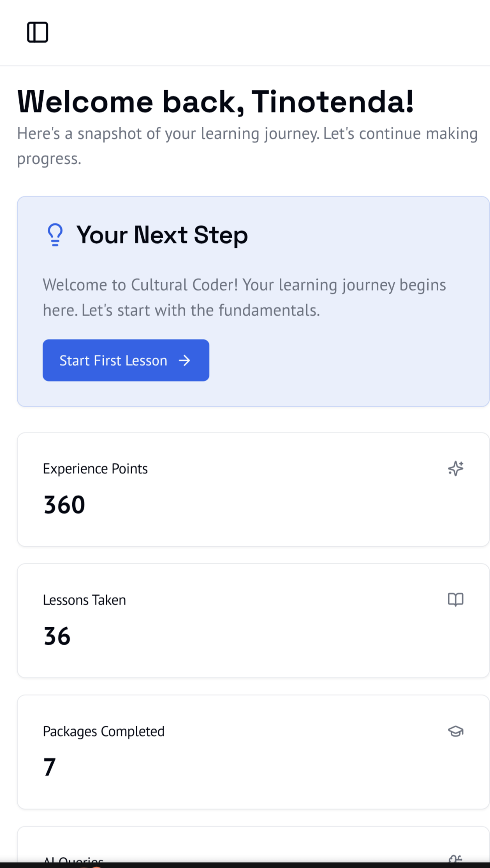Click the lightbulb icon beside Your Next Step

click(55, 235)
